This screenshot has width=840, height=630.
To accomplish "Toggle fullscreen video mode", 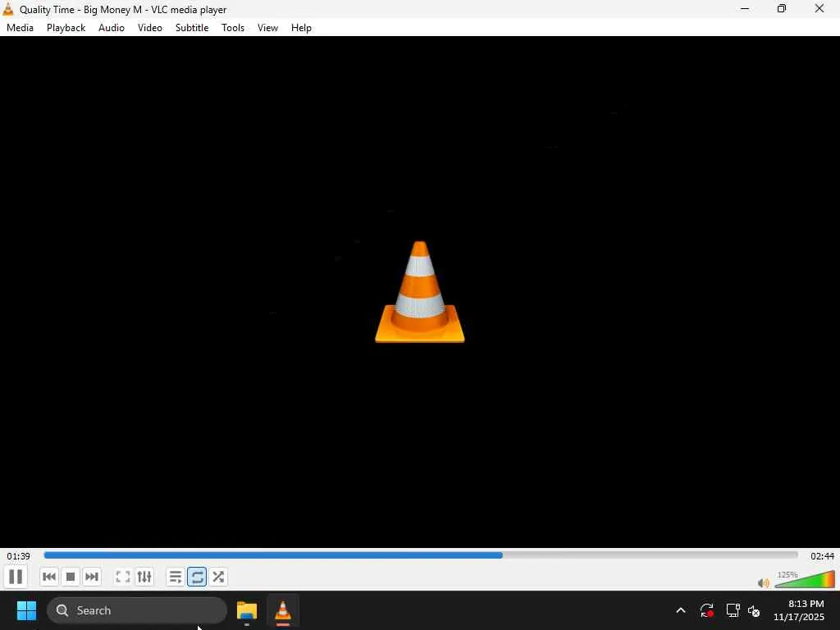I will point(123,577).
